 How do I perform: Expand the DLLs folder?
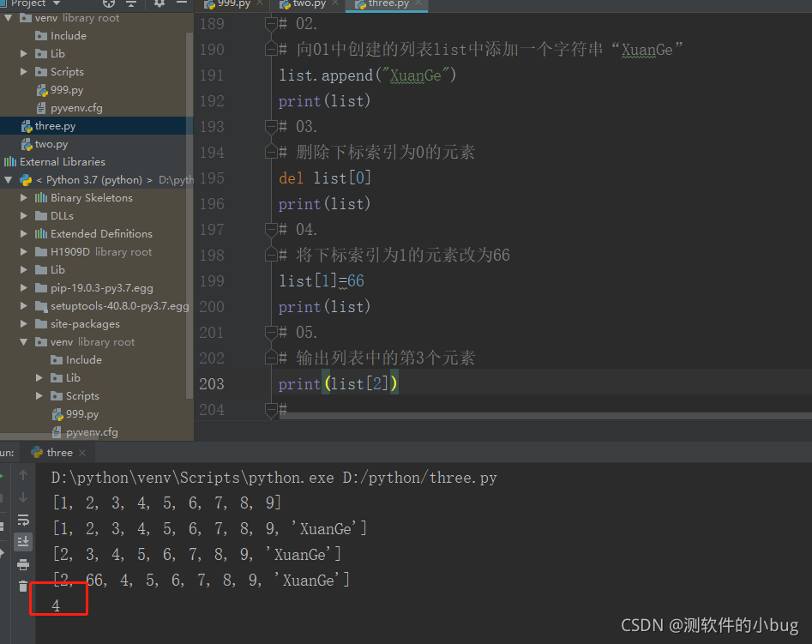(x=23, y=215)
